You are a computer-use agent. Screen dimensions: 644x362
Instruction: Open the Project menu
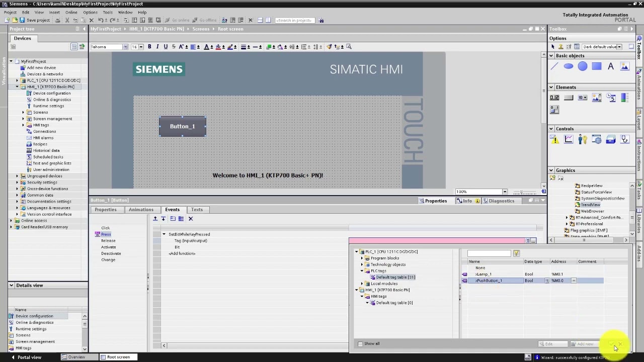click(x=10, y=12)
